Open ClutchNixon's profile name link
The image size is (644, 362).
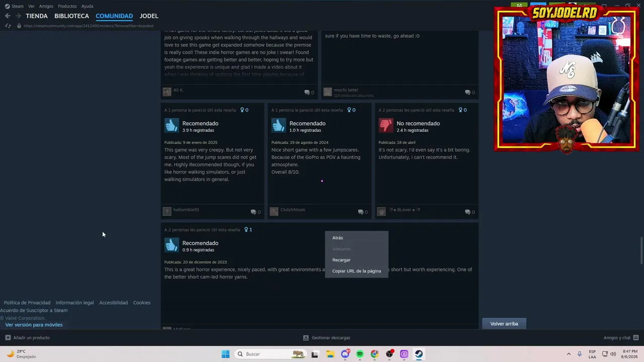pyautogui.click(x=293, y=210)
